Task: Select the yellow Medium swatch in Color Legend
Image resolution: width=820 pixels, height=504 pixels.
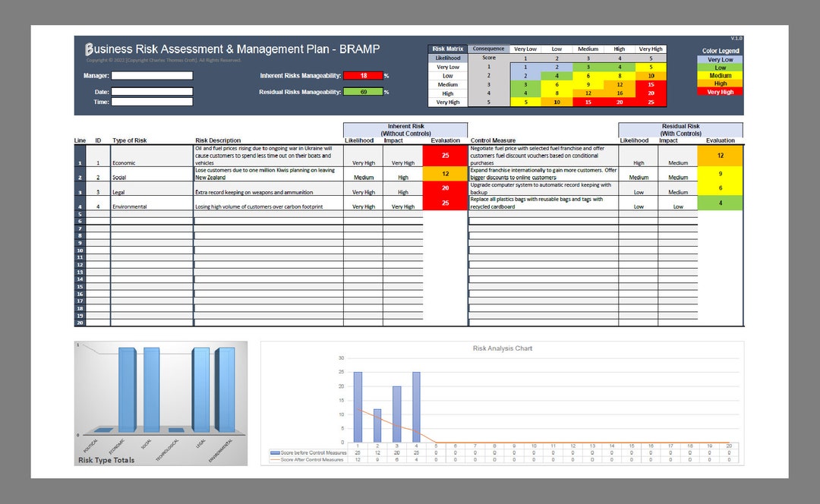Action: (719, 75)
